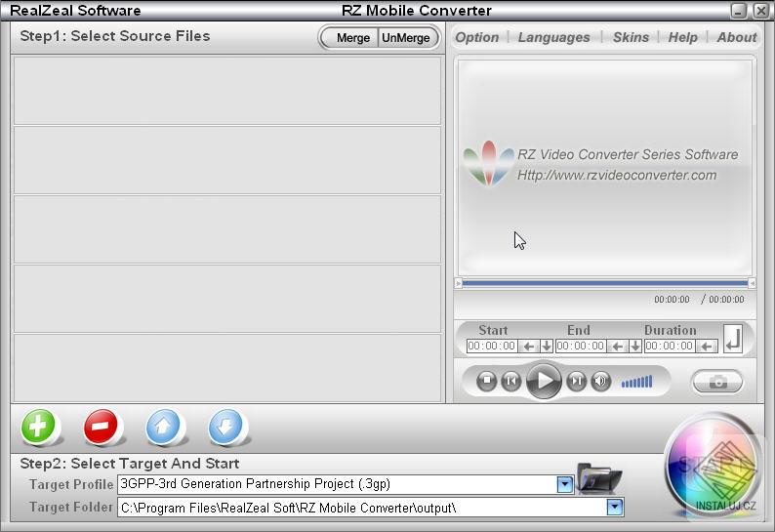
Task: Click the seek bar left end marker
Action: coord(458,283)
